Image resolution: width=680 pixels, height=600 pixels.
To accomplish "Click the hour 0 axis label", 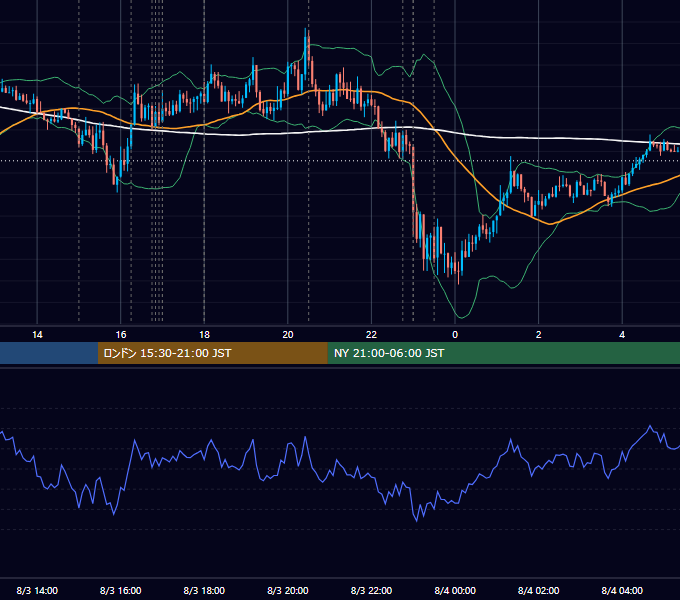I will tap(455, 335).
